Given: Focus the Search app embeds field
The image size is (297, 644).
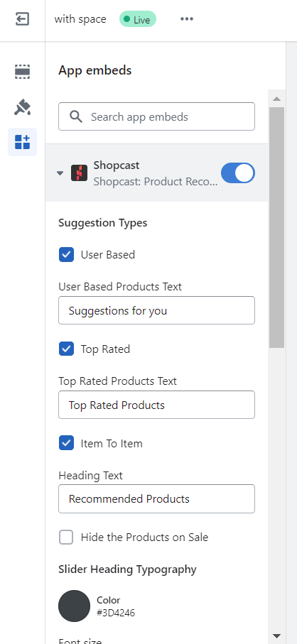Looking at the screenshot, I should coord(156,116).
